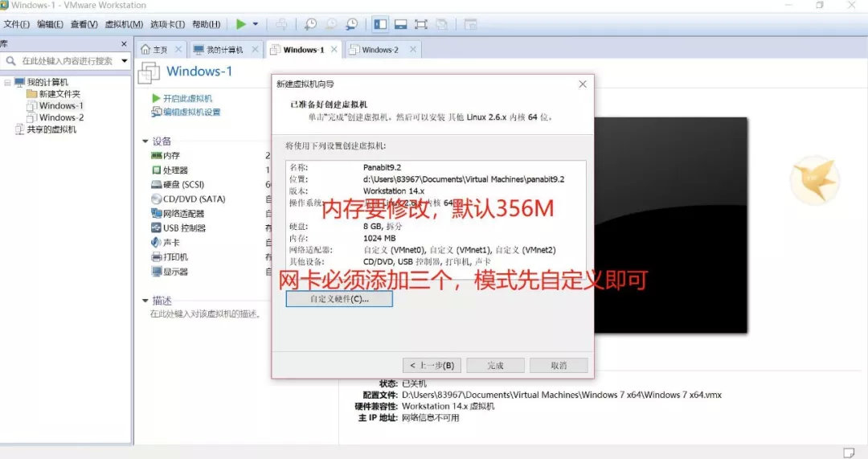Click the 取消 button in wizard

[x=559, y=366]
